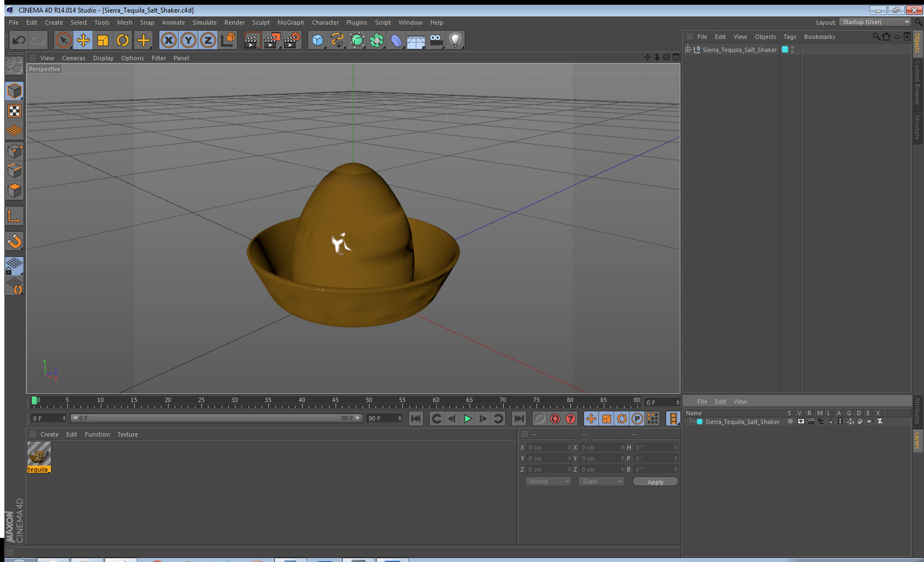924x562 pixels.
Task: Click Record Active Objects button
Action: click(x=540, y=418)
